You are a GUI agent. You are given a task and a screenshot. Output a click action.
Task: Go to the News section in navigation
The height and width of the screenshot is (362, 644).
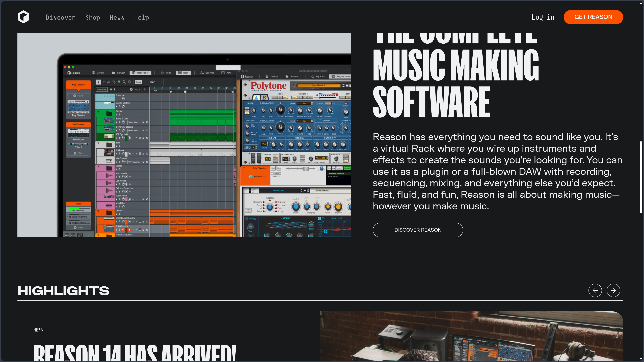click(x=117, y=17)
